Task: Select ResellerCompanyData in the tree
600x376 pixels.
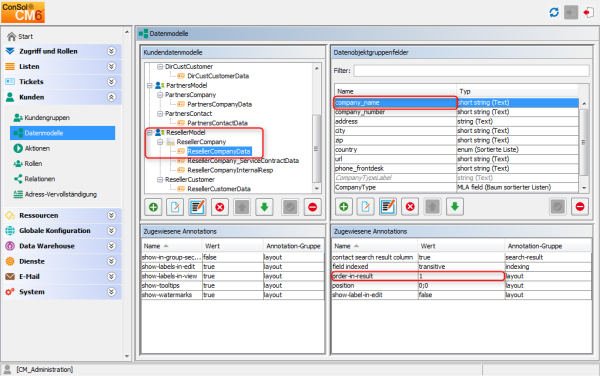Action: coord(219,151)
